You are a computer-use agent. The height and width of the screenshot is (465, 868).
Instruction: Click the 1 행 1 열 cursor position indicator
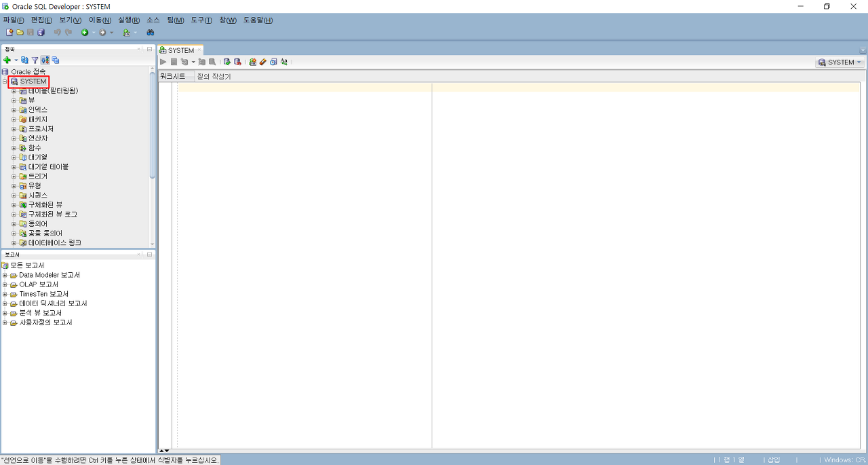pyautogui.click(x=732, y=460)
